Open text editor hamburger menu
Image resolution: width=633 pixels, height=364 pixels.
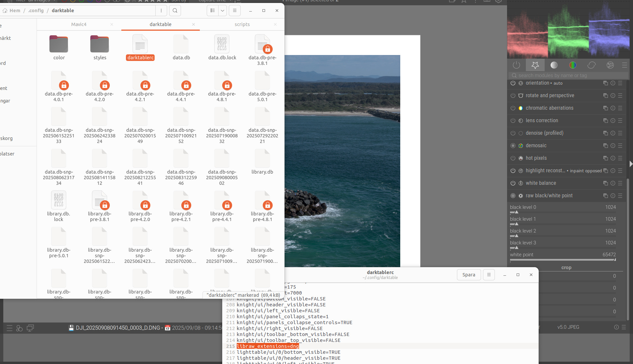(x=489, y=275)
